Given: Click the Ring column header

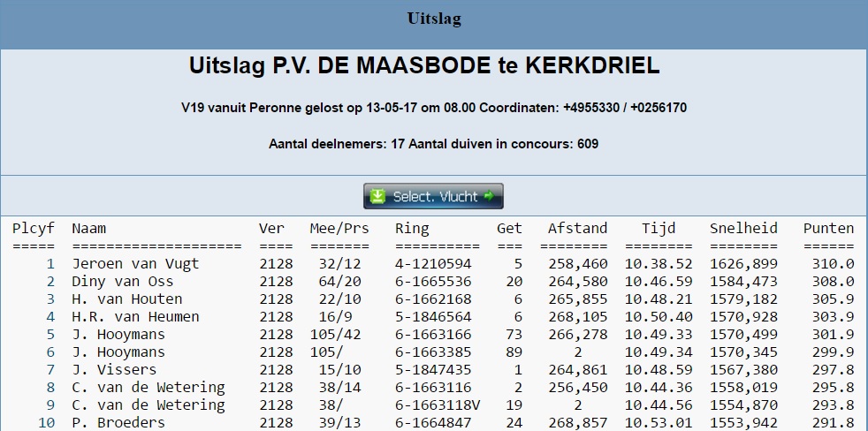Looking at the screenshot, I should [412, 229].
